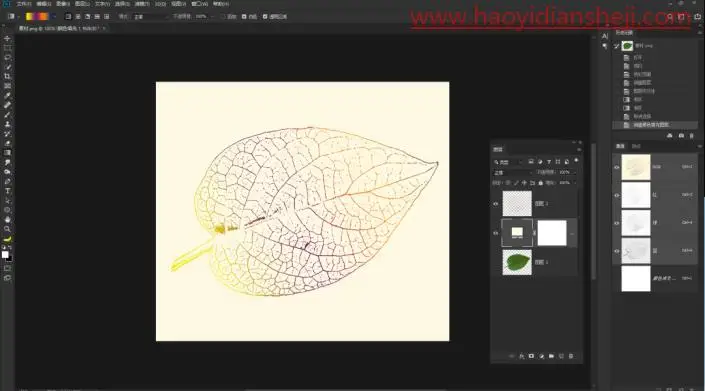Open the yellow Edit Toolbar icon
The width and height of the screenshot is (705, 391).
7,239
